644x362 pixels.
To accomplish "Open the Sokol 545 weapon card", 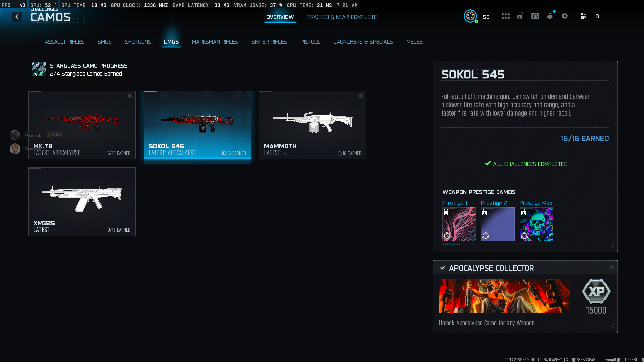I will click(197, 125).
